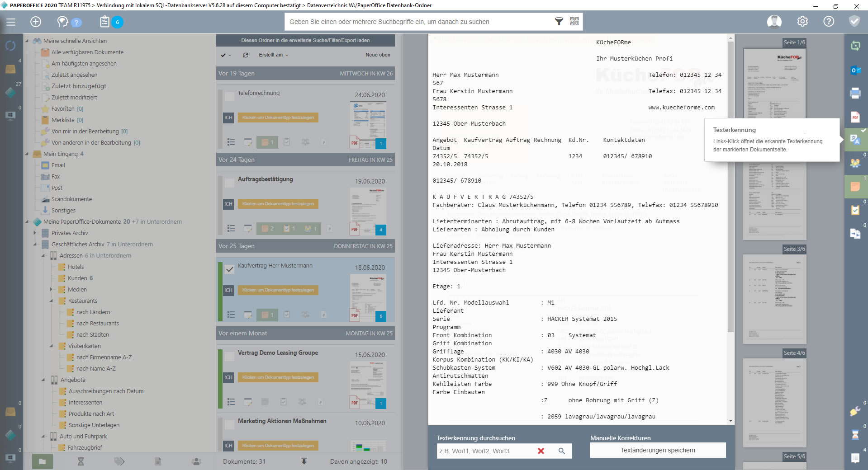Switch to the tags tab at bottom

pyautogui.click(x=119, y=461)
